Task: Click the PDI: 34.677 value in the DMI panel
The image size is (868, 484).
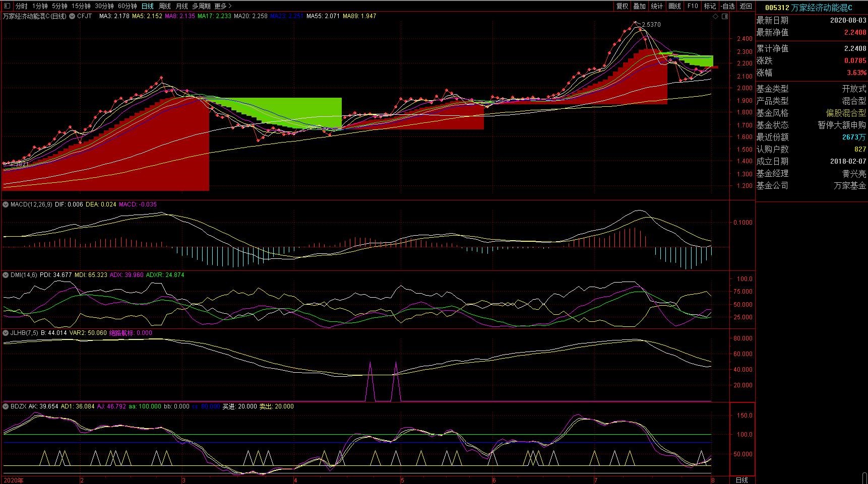Action: pos(56,275)
